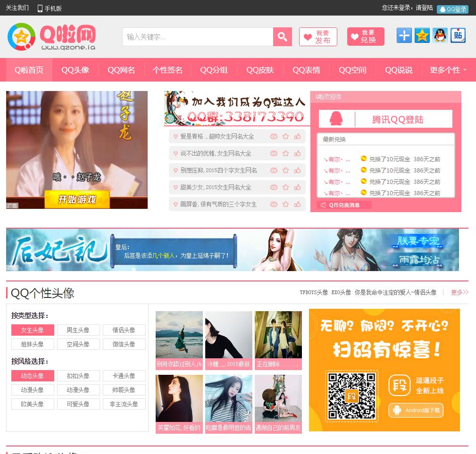Screen dimensions: 476x454
Task: Click eye icon on 说不出的优雅 row
Action: tap(274, 154)
